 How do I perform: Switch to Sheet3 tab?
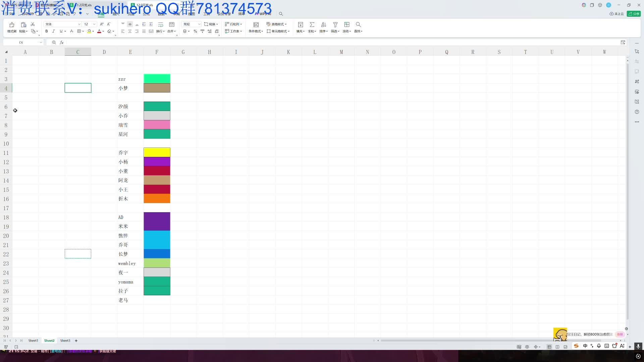point(65,341)
